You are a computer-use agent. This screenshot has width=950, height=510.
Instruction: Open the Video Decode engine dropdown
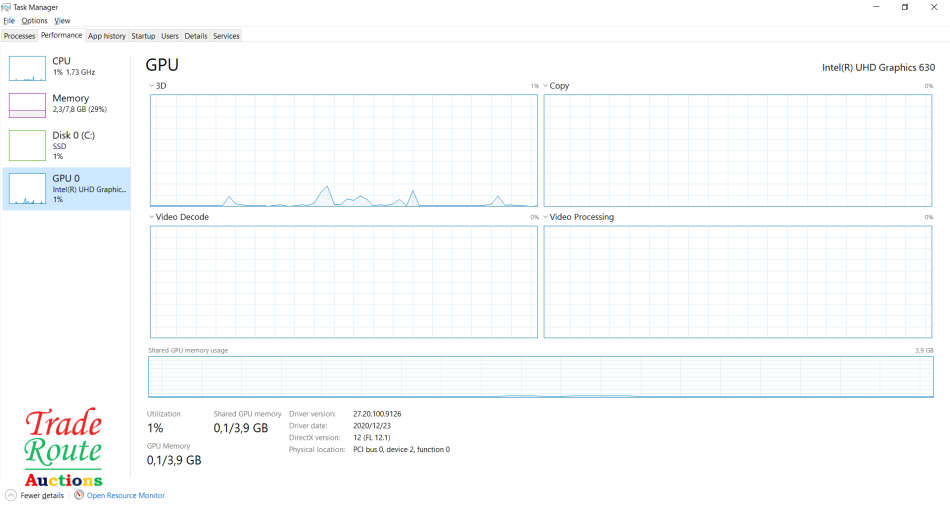[152, 217]
